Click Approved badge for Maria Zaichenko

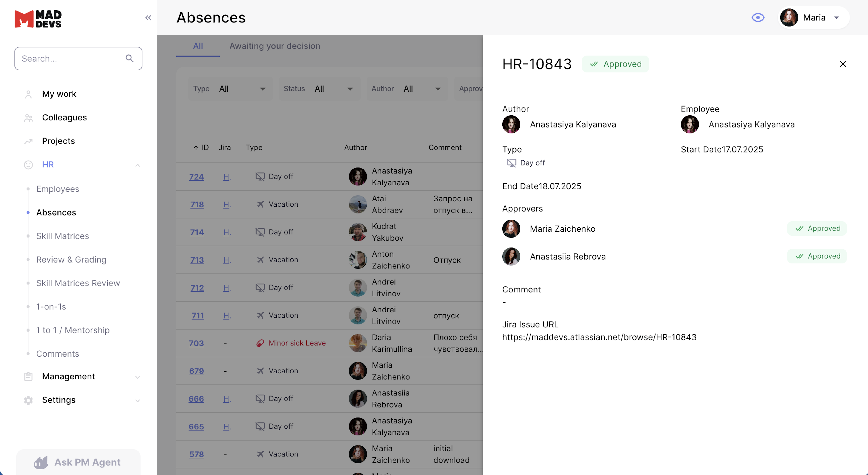[817, 228]
